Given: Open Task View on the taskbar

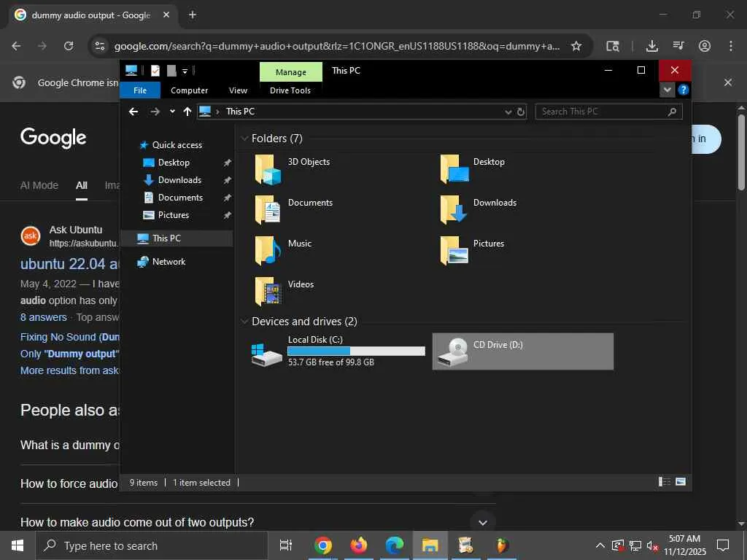Looking at the screenshot, I should click(x=286, y=545).
